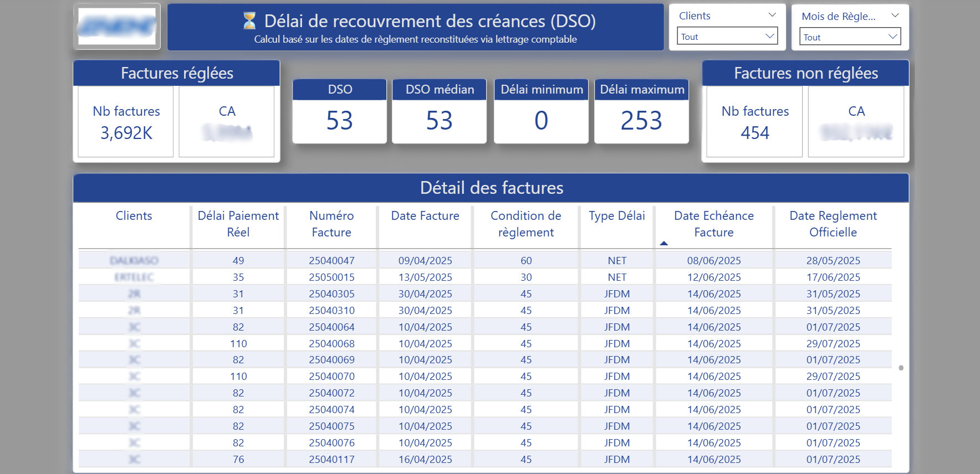Click the Nb factures value 3,692K

[x=126, y=133]
